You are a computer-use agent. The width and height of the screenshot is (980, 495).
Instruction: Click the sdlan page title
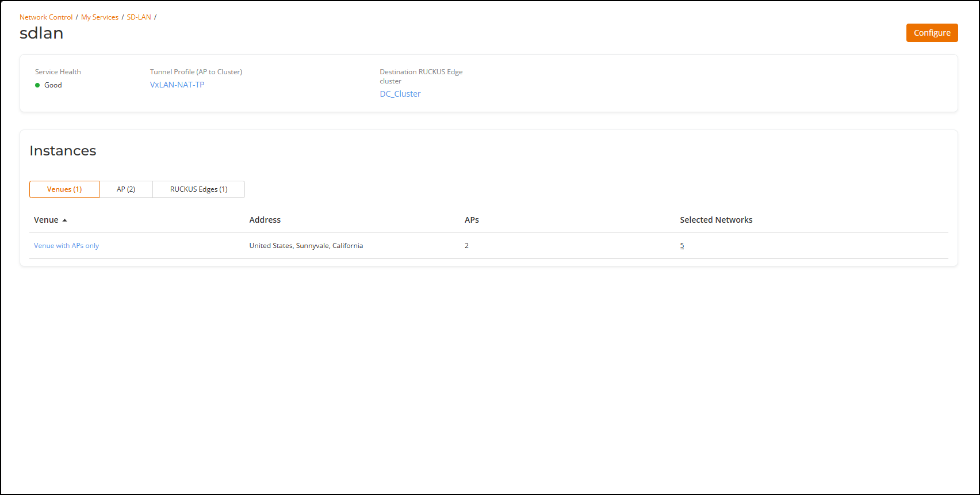click(x=41, y=33)
